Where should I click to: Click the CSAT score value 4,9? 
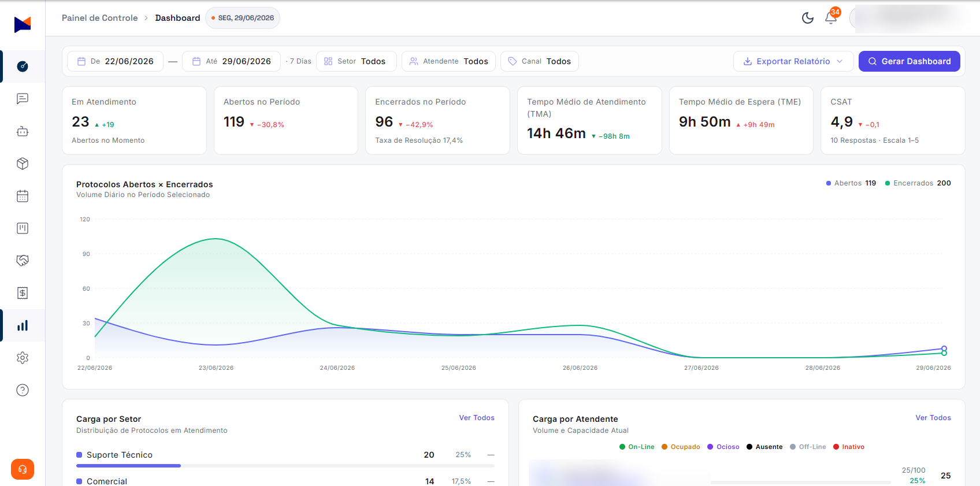842,122
